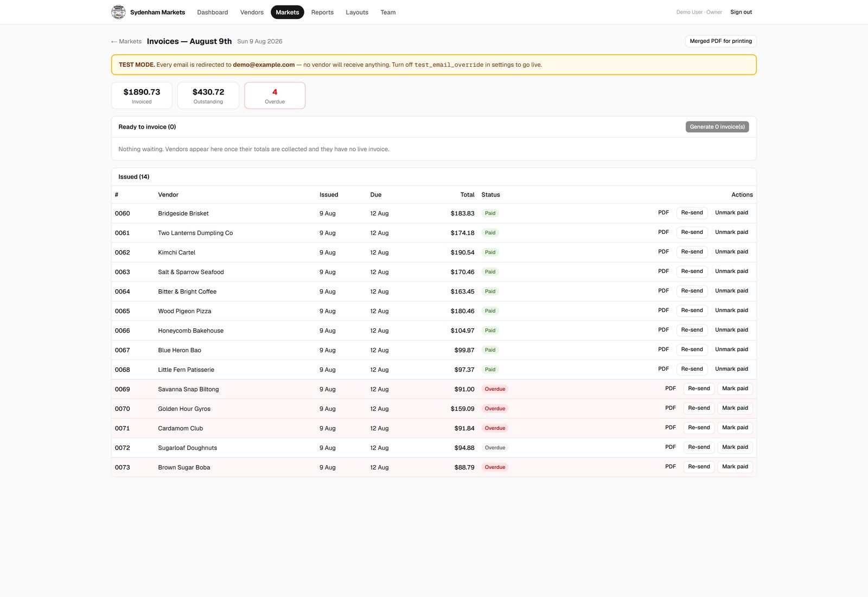Unmark paid for Blue Heron Bao
The image size is (868, 597).
click(731, 350)
